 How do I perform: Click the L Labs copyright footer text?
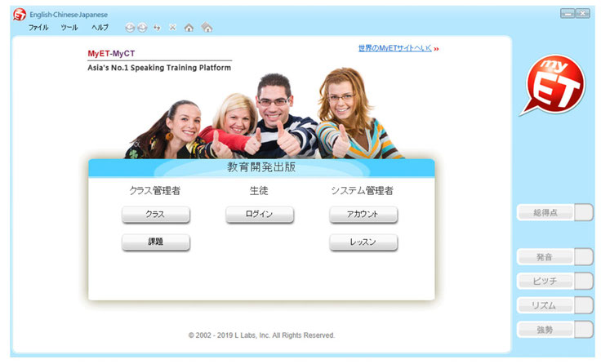coord(261,335)
